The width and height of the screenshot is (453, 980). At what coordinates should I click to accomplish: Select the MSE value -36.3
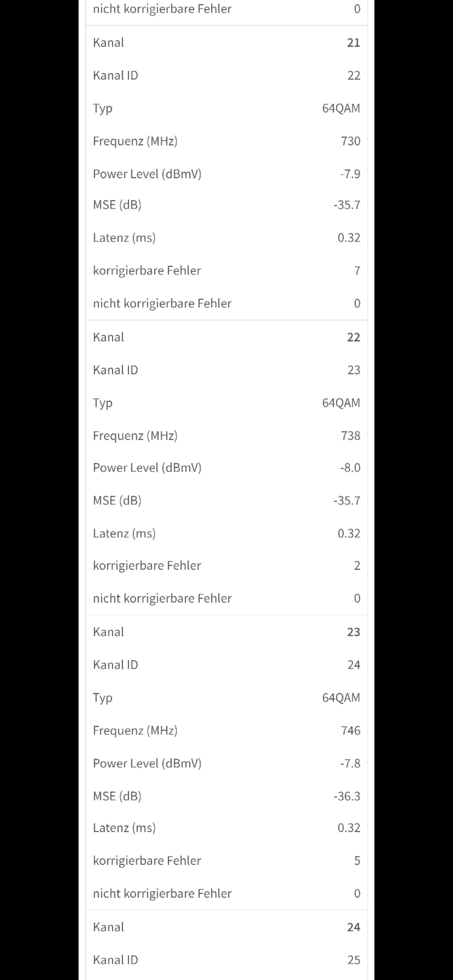tap(347, 796)
